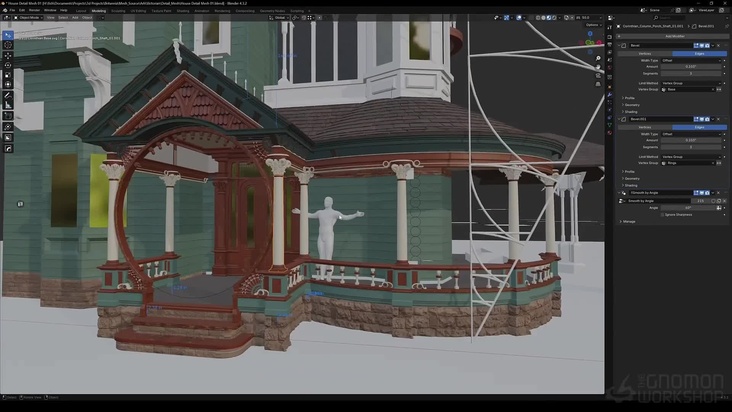Click the blue Z axis gizmo circle
732x412 pixels.
[590, 34]
